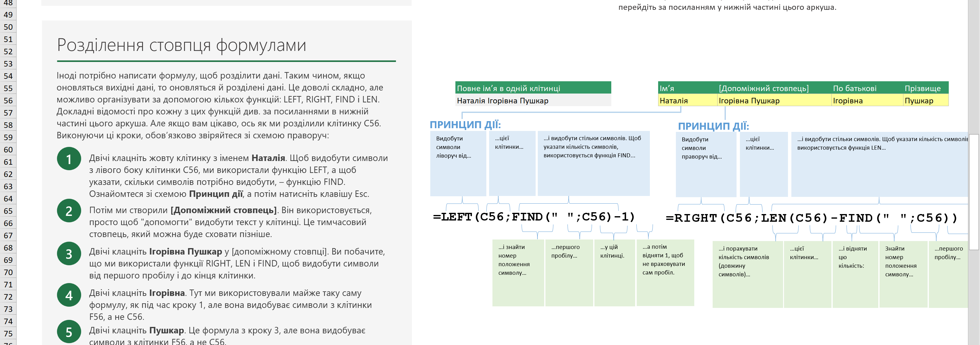Select the cell Наталія Ігорівна Пушкар
The height and width of the screenshot is (345, 980).
click(533, 101)
